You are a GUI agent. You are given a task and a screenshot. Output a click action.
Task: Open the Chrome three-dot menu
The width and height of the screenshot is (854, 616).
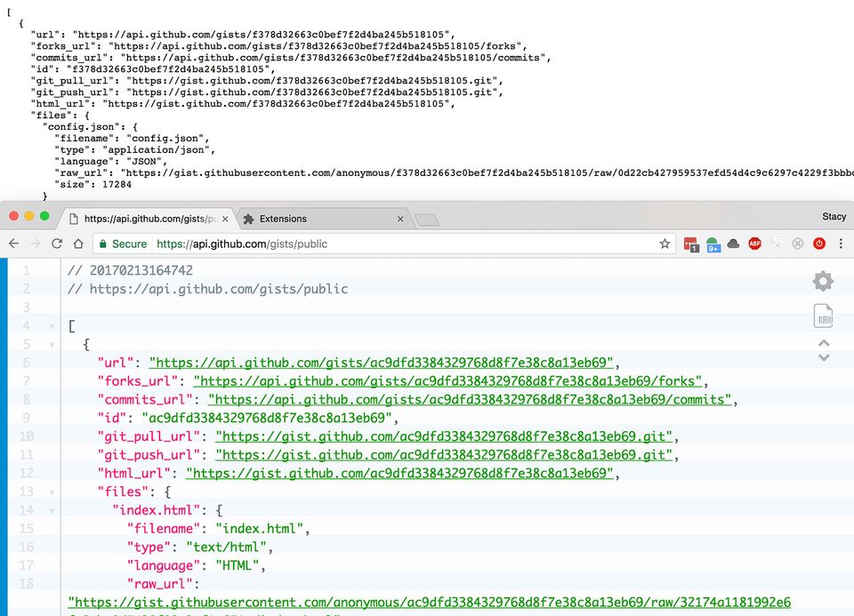pyautogui.click(x=840, y=244)
